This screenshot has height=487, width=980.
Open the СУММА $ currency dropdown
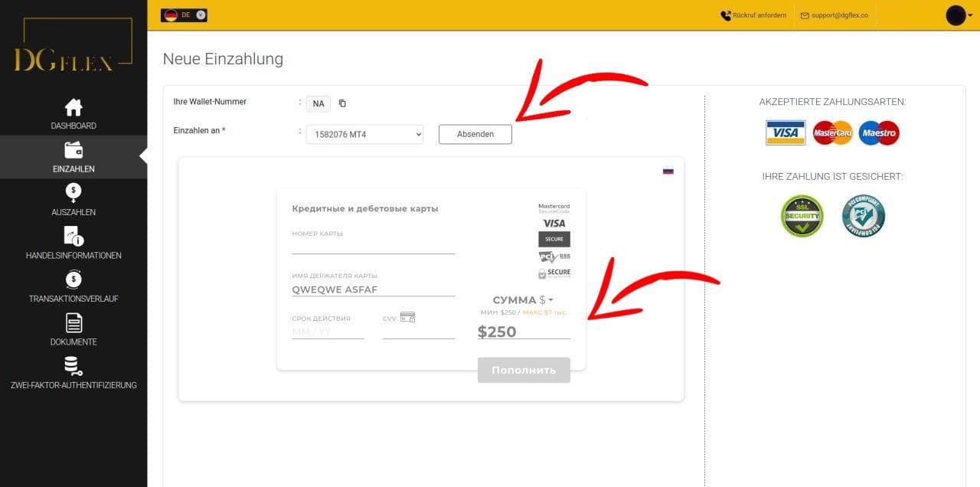click(524, 300)
